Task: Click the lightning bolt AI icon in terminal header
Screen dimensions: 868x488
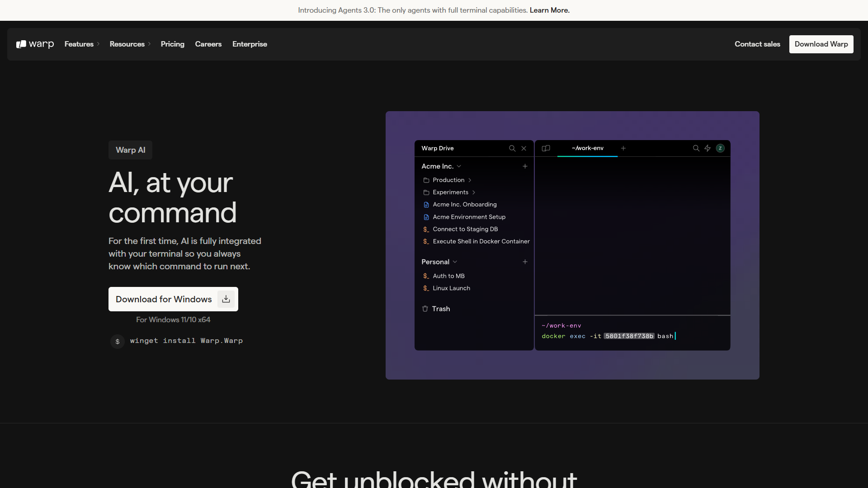Action: tap(708, 148)
